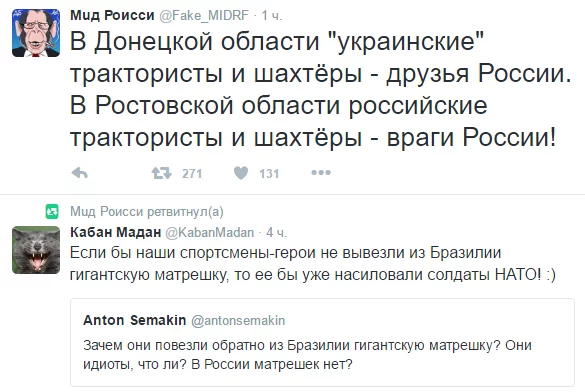Open the Мид Роисси ретвитнул(а) link
Image resolution: width=585 pixels, height=392 pixels.
[x=147, y=212]
